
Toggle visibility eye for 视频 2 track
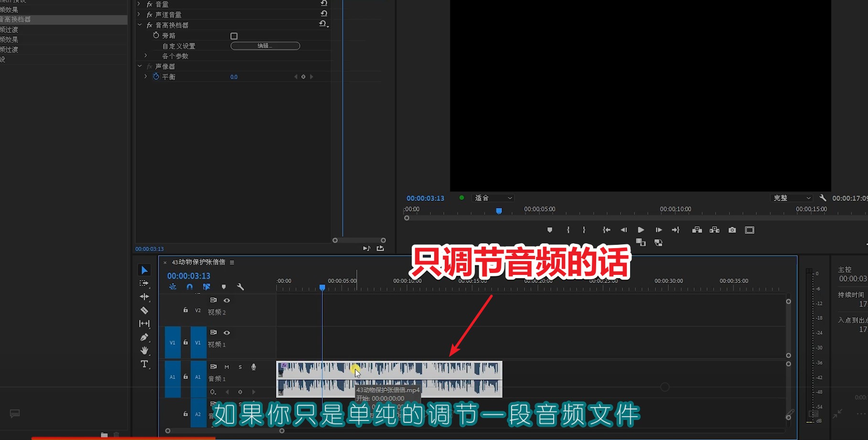coord(227,301)
